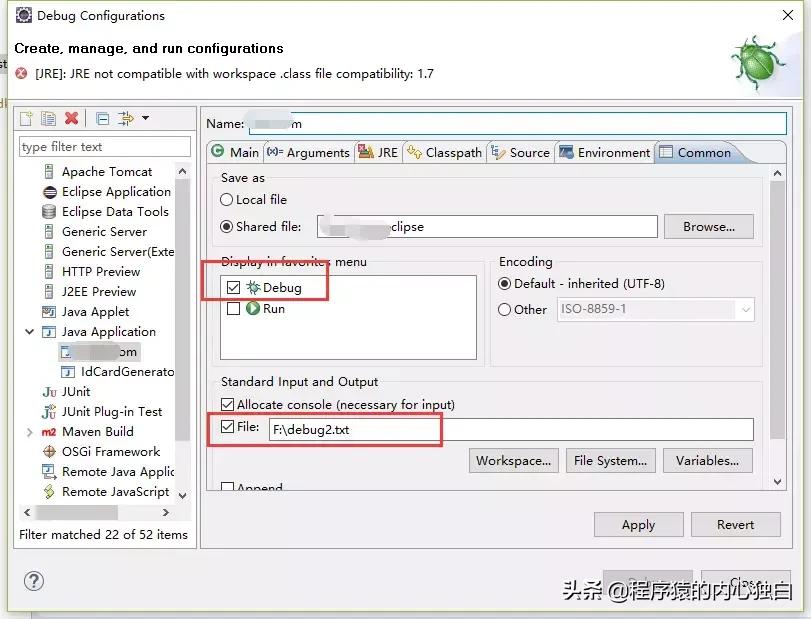Click the red JRE error icon

[x=21, y=73]
